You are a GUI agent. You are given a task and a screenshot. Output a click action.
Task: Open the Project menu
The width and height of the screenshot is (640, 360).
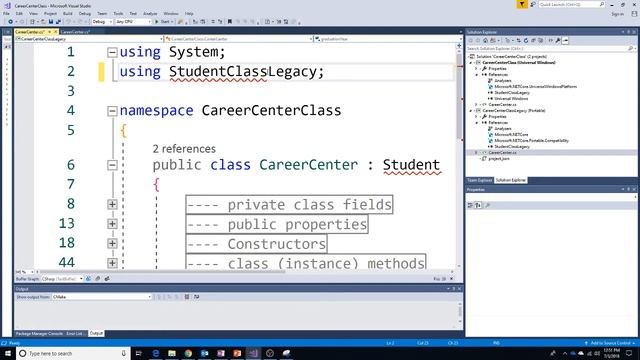(x=50, y=13)
